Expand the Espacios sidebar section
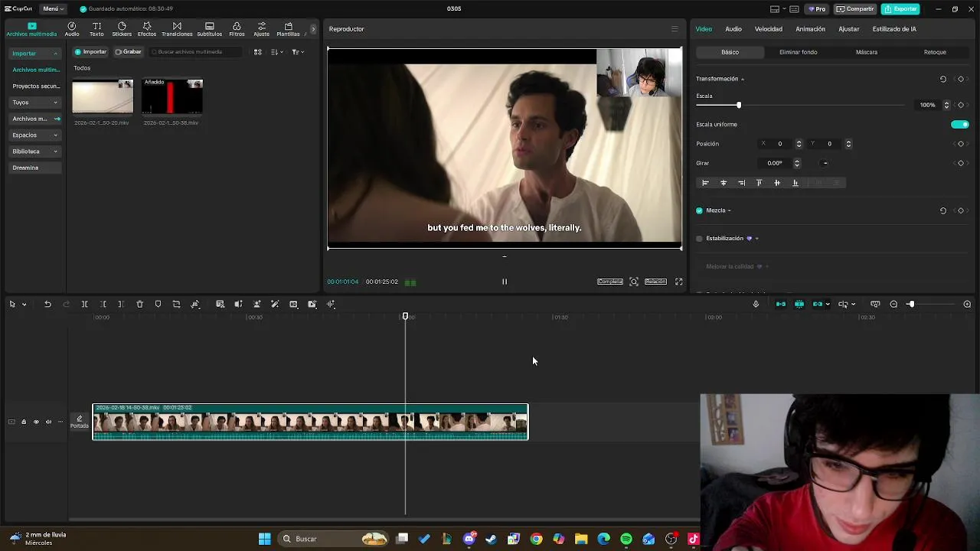This screenshot has height=551, width=980. (x=35, y=135)
